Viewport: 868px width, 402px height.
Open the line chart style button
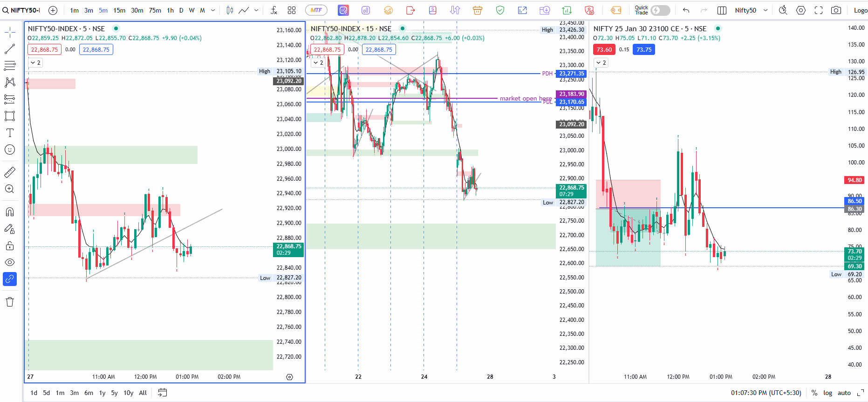pos(244,10)
